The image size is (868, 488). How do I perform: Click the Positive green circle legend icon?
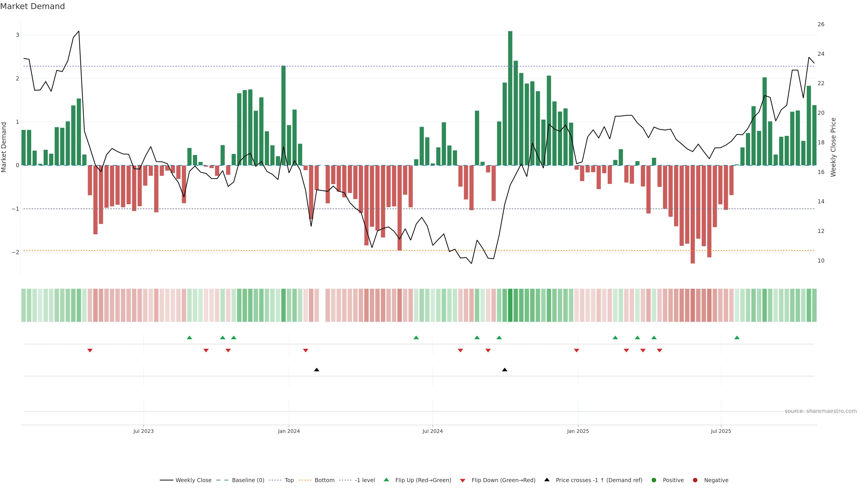pyautogui.click(x=654, y=480)
